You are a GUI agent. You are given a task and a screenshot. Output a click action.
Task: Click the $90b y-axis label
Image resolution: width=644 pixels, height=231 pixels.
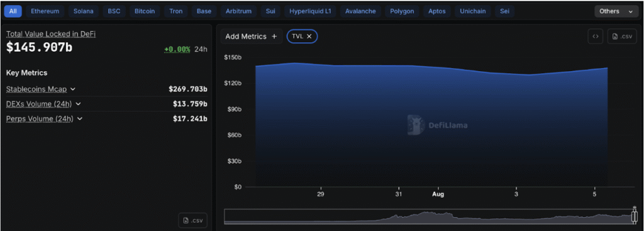[234, 110]
